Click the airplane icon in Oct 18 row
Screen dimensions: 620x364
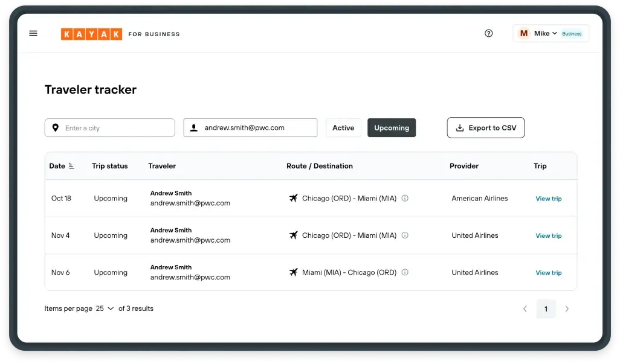[x=294, y=198]
